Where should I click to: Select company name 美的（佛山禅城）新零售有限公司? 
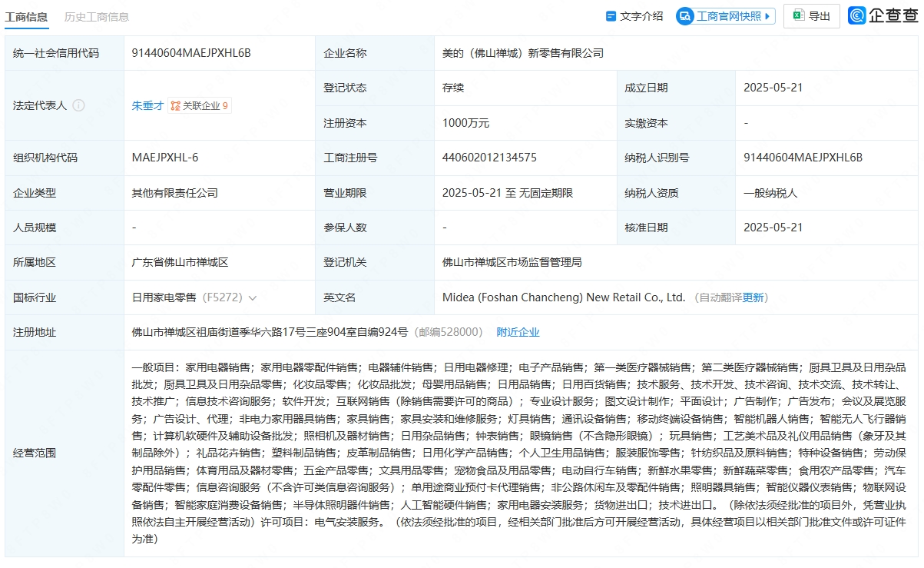[523, 53]
